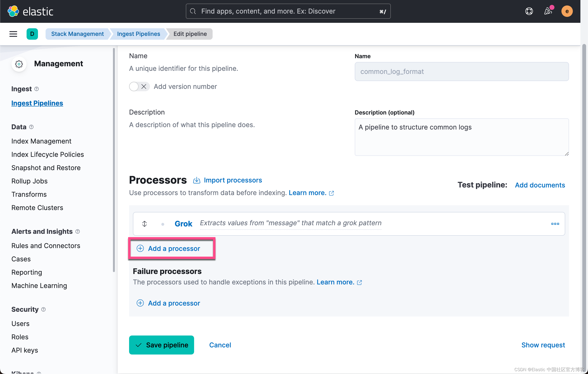Screen dimensions: 588x374
Task: Click the Import processors download icon
Action: coord(196,180)
